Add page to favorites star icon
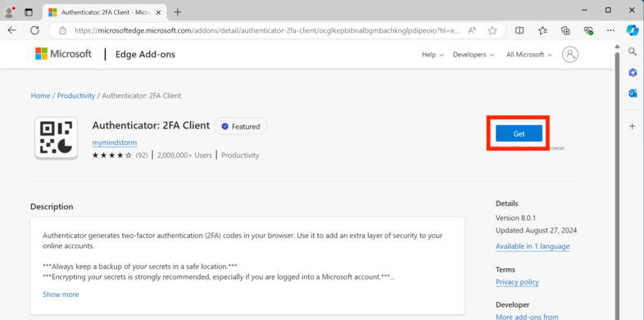Viewport: 644px width, 320px height. 492,31
